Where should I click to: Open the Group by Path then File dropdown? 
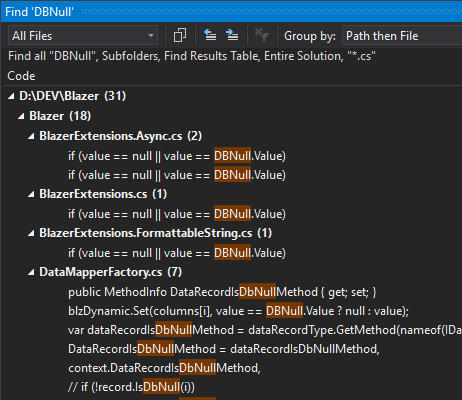(x=402, y=35)
